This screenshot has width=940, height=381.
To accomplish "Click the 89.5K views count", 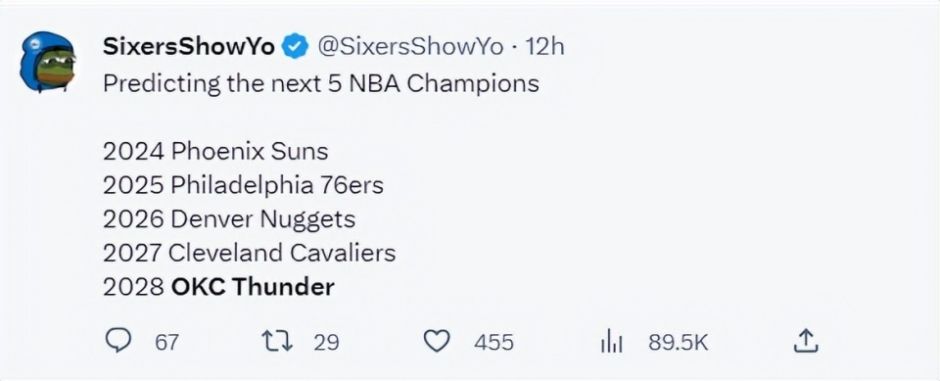I will click(678, 343).
